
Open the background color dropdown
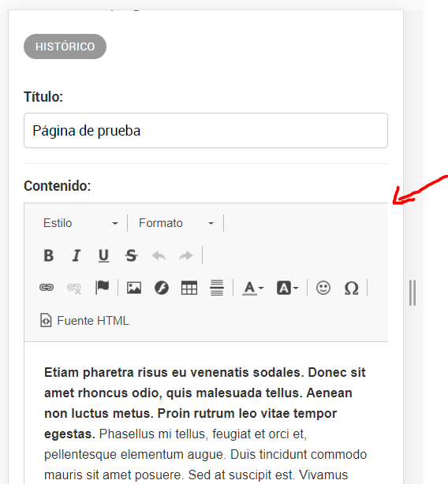(x=287, y=288)
